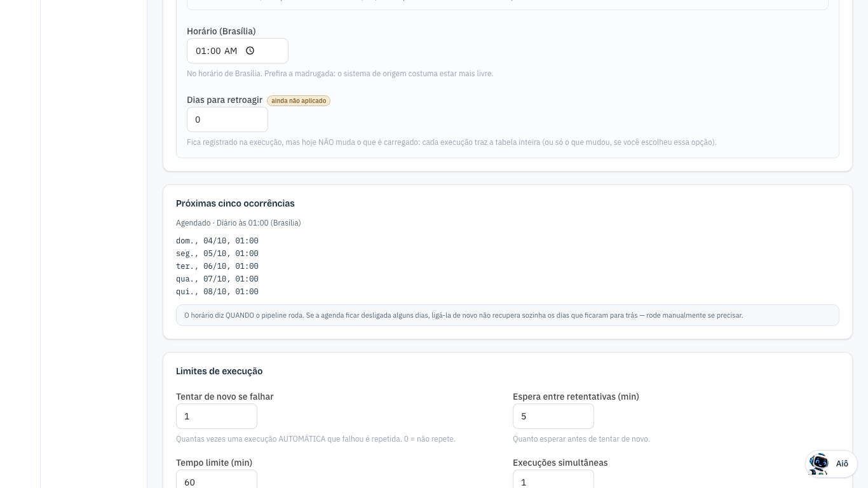
Task: Click the 'Dias para retroagir' label
Action: (x=224, y=100)
